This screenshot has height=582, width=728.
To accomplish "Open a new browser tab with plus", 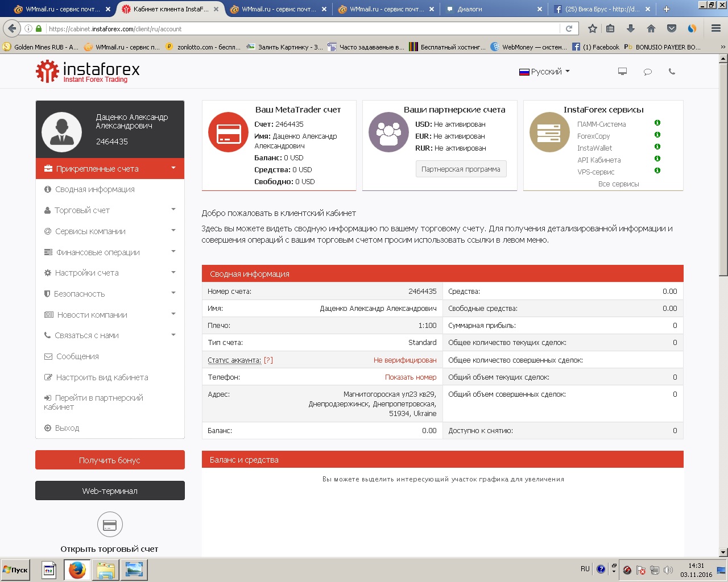I will point(667,9).
